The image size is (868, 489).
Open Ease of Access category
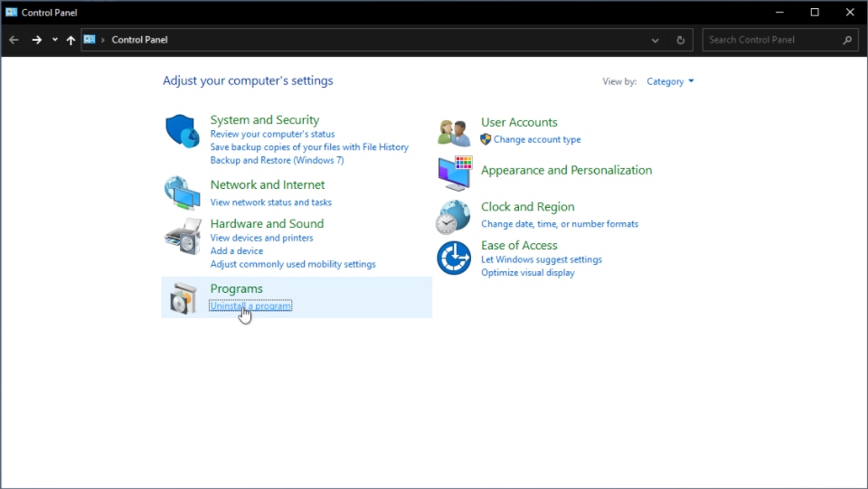coord(519,245)
